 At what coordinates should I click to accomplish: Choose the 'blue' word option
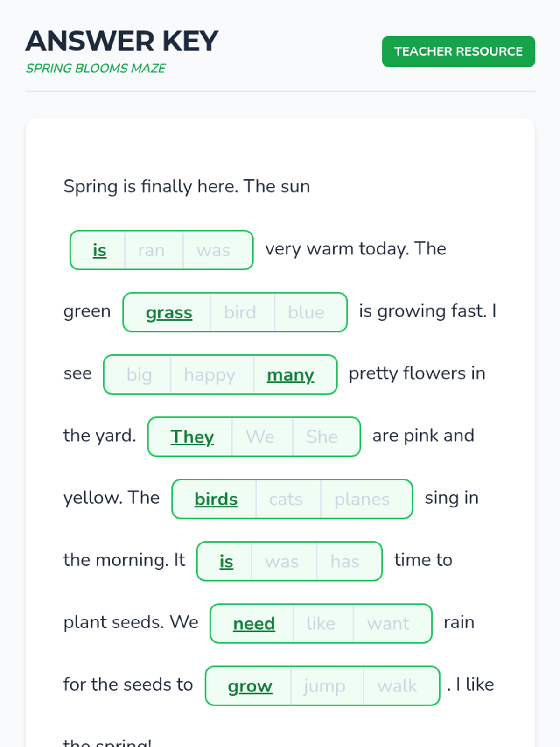tap(306, 312)
